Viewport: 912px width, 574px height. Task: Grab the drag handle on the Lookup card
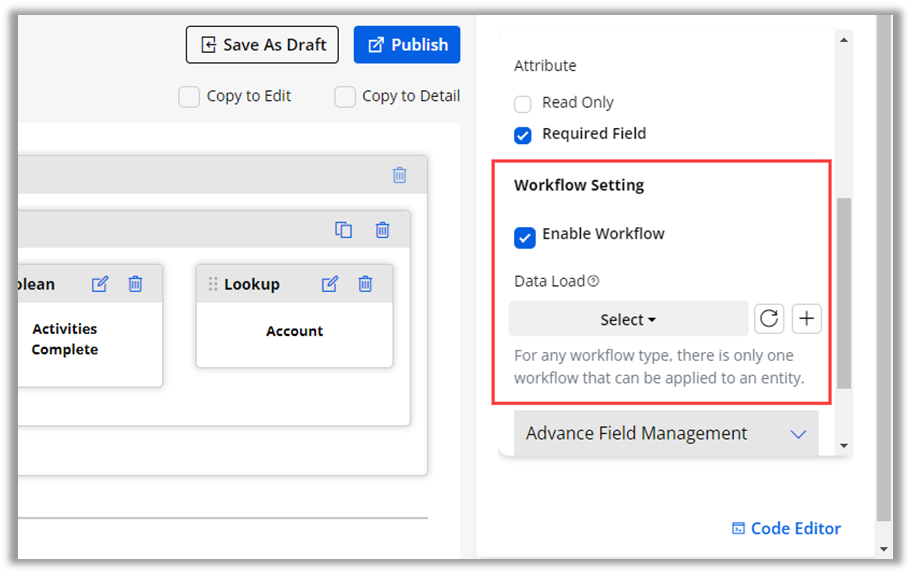pos(213,284)
